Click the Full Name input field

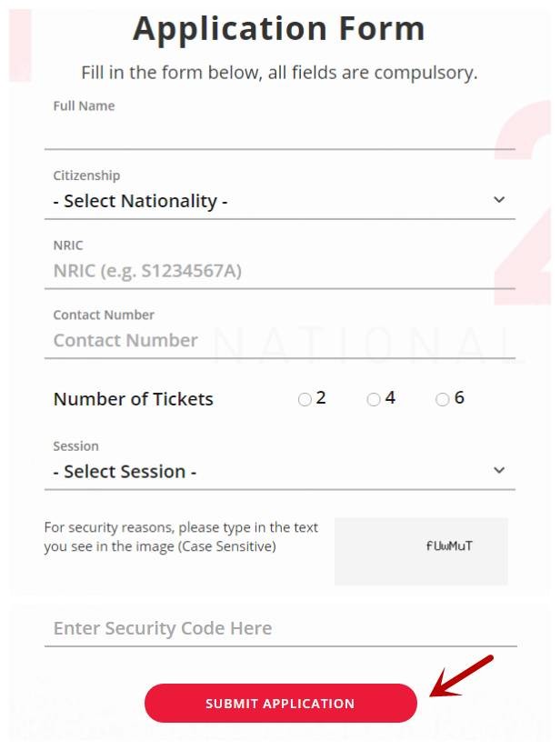pos(279,133)
